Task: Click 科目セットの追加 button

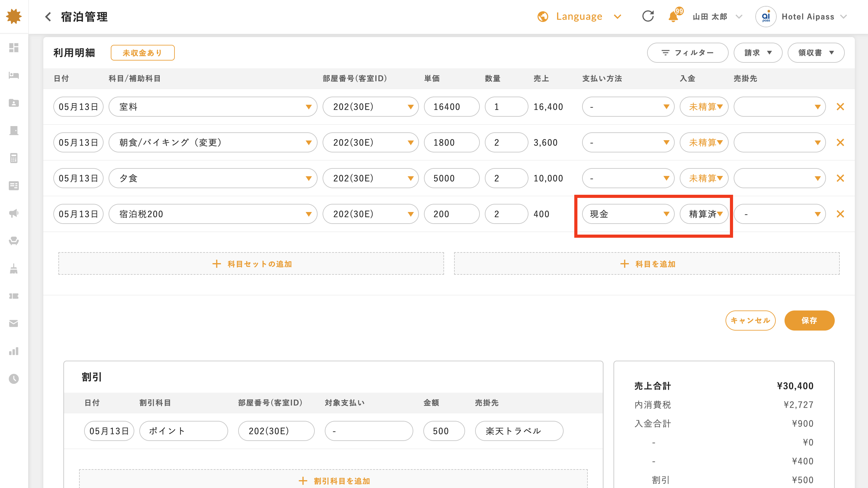Action: [x=251, y=264]
